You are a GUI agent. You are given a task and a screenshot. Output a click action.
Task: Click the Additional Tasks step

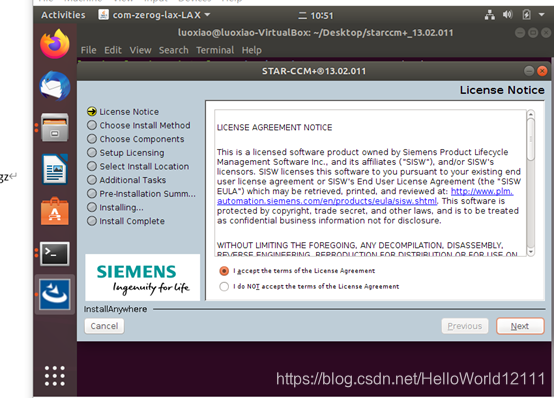(126, 180)
